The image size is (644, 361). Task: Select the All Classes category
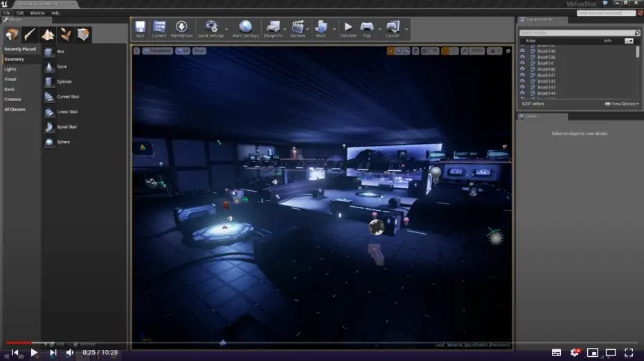[15, 109]
